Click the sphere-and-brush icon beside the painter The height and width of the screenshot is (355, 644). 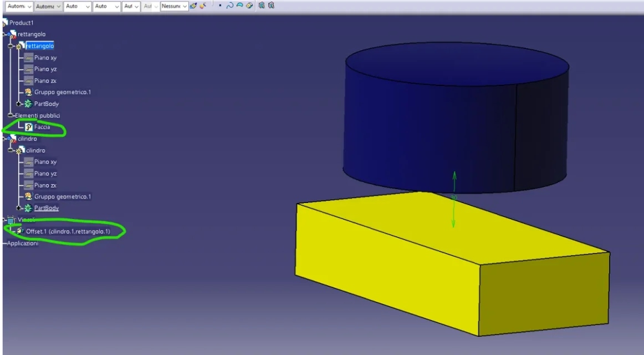(x=202, y=6)
